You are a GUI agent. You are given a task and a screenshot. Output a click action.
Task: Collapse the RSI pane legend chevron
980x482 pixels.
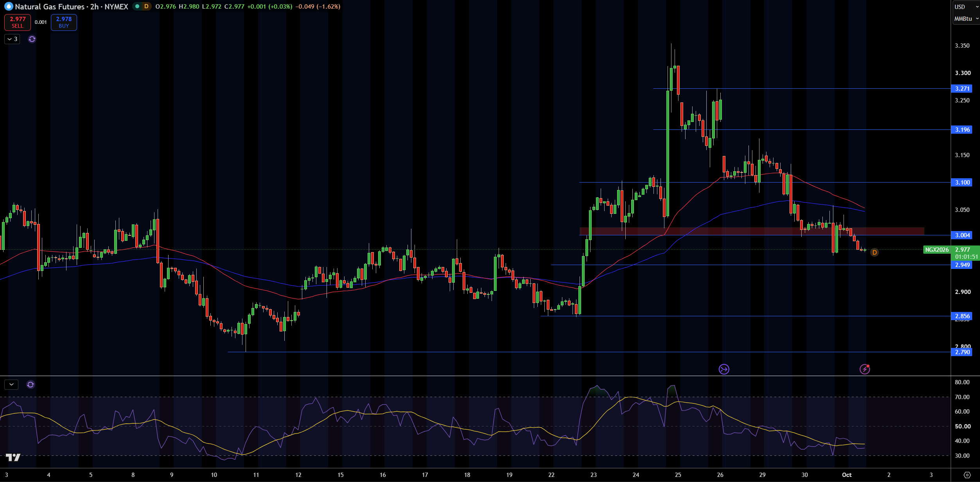(x=12, y=385)
